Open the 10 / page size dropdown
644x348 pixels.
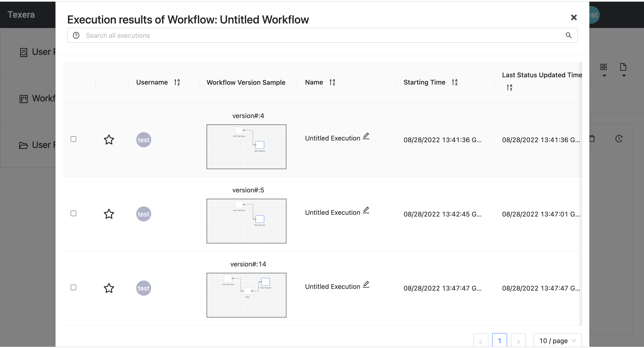click(557, 341)
